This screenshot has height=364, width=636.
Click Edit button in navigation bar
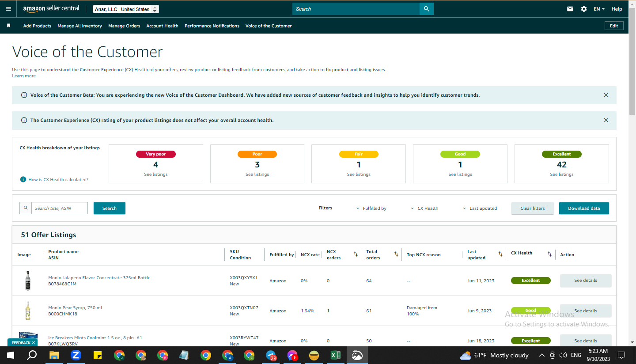(x=614, y=26)
